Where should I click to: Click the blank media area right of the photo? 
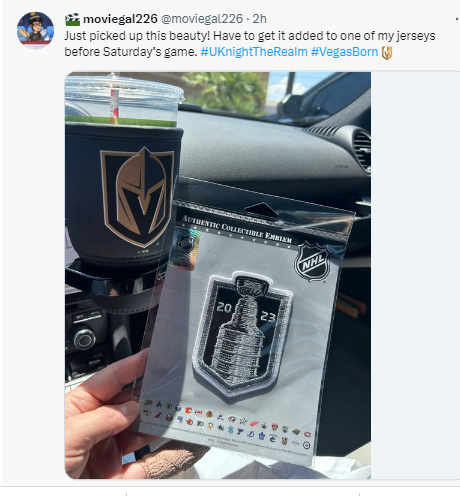tap(415, 275)
